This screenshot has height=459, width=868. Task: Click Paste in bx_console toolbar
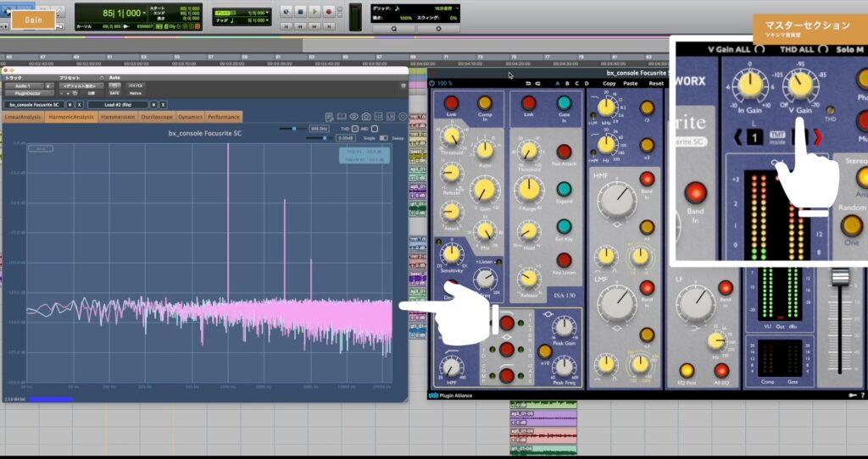(630, 84)
